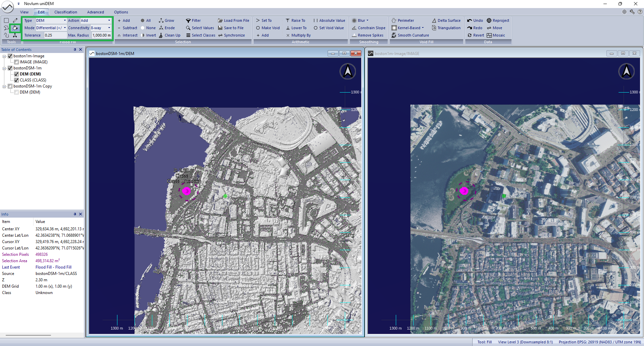Pin the Table of Contents panel
Viewport: 644px width, 346px height.
point(75,50)
